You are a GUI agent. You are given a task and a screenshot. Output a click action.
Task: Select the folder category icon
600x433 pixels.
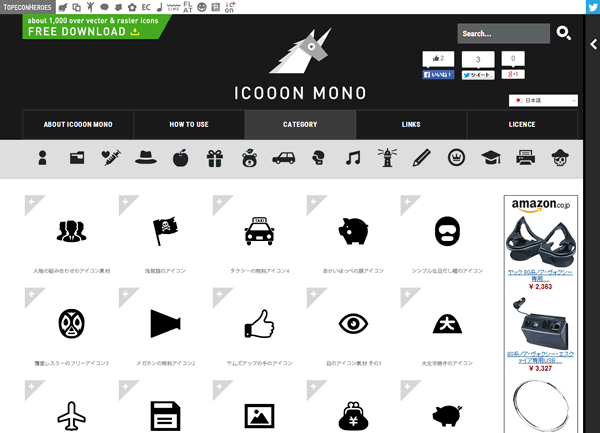coord(77,158)
